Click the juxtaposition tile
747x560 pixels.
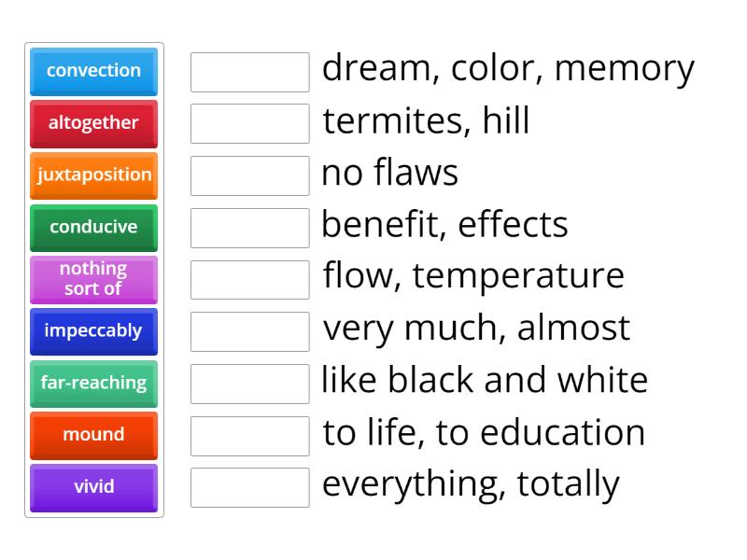[93, 175]
